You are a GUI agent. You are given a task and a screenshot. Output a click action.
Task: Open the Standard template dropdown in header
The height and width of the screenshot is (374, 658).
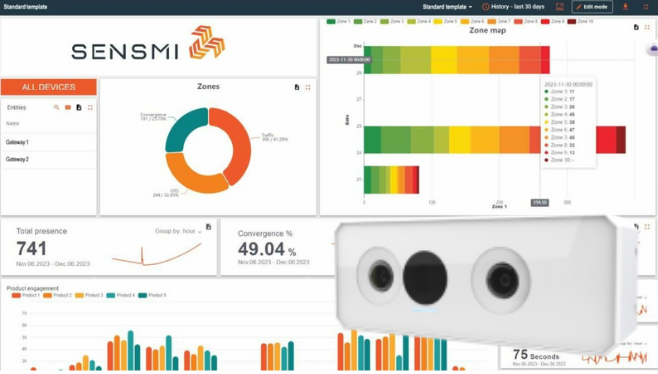click(x=447, y=7)
